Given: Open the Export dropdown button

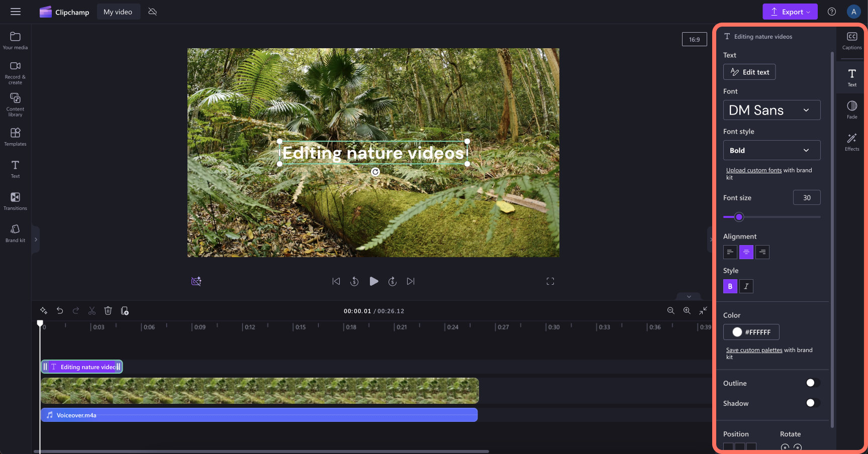Looking at the screenshot, I should [x=790, y=12].
